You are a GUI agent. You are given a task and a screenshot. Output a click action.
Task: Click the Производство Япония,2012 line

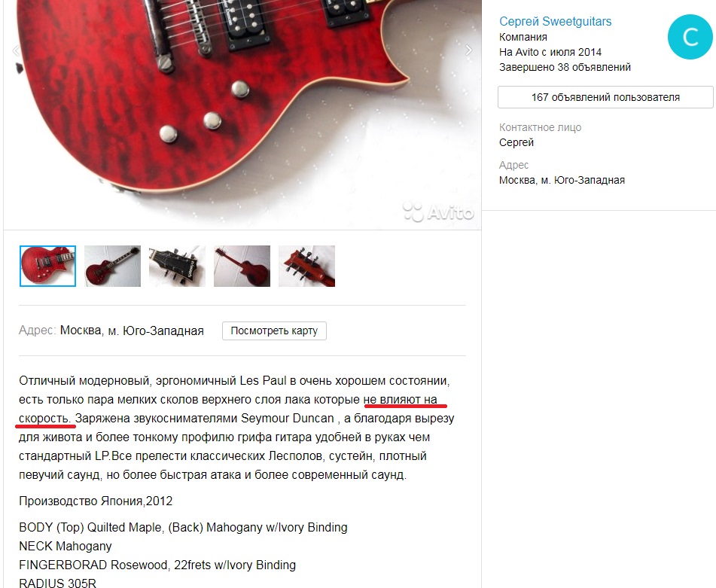[x=96, y=501]
